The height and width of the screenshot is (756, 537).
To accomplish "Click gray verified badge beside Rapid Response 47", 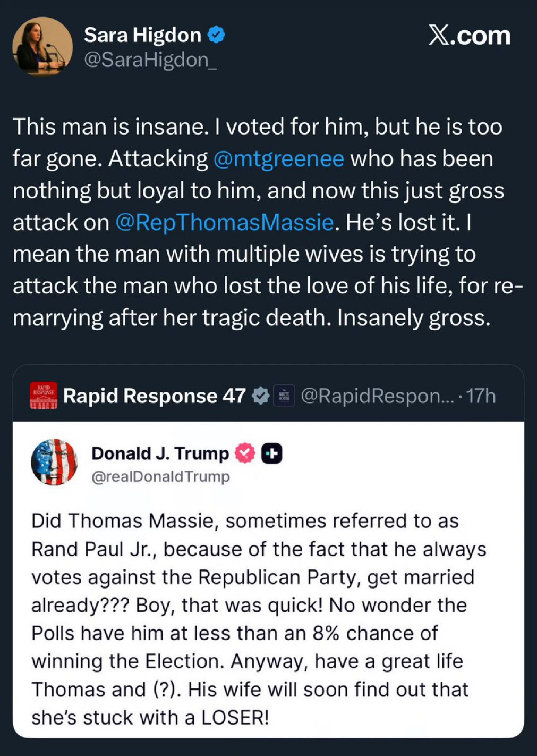I will click(260, 396).
